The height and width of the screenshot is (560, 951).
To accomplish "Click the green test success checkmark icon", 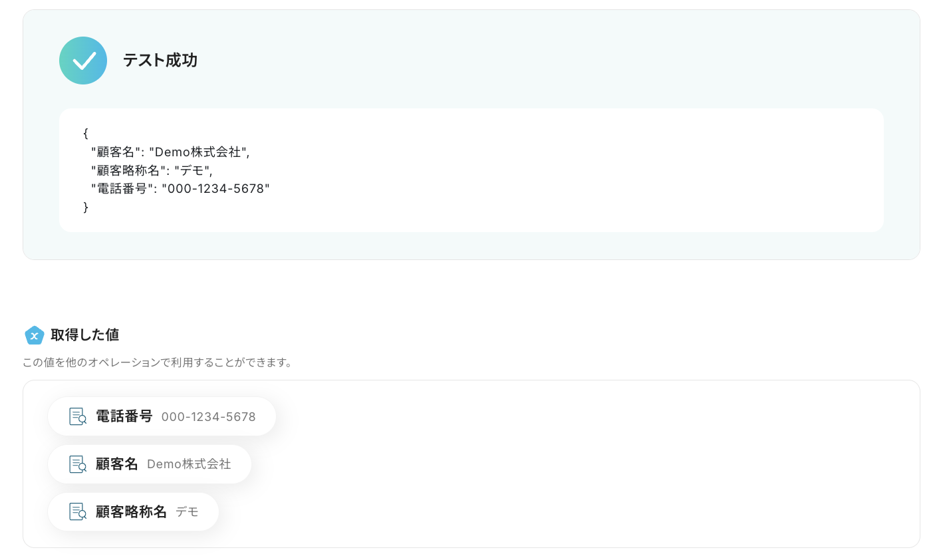I will 83,61.
